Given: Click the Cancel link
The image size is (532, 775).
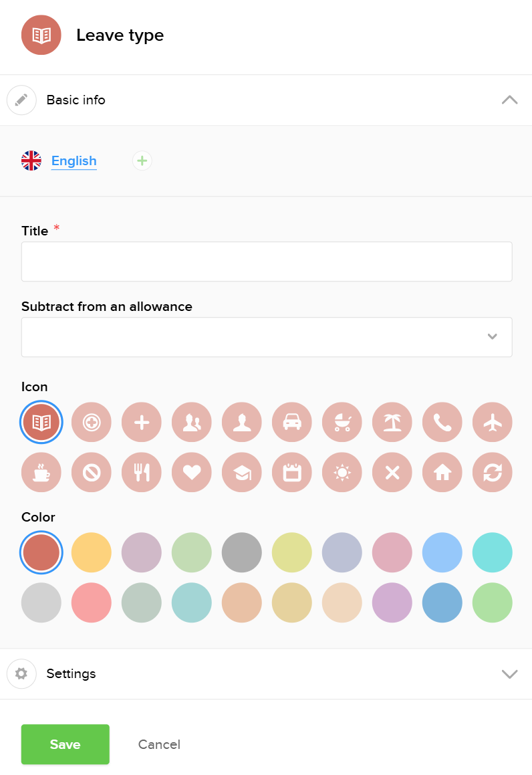Looking at the screenshot, I should (x=159, y=744).
